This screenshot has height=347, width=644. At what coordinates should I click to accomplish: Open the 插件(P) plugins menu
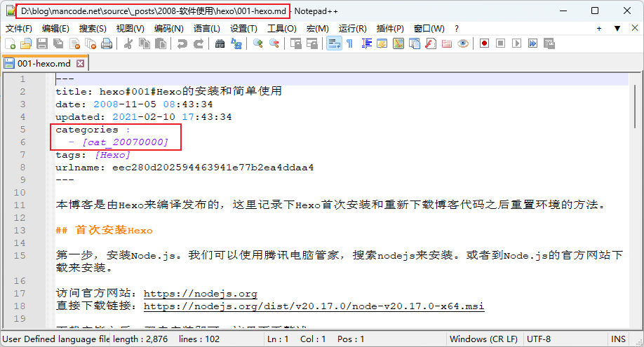pyautogui.click(x=390, y=29)
